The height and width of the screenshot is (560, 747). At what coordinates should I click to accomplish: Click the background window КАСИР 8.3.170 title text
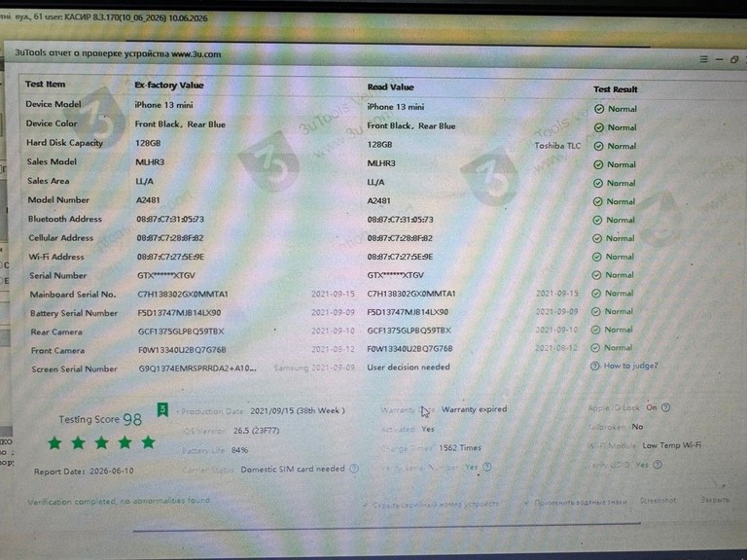point(103,17)
